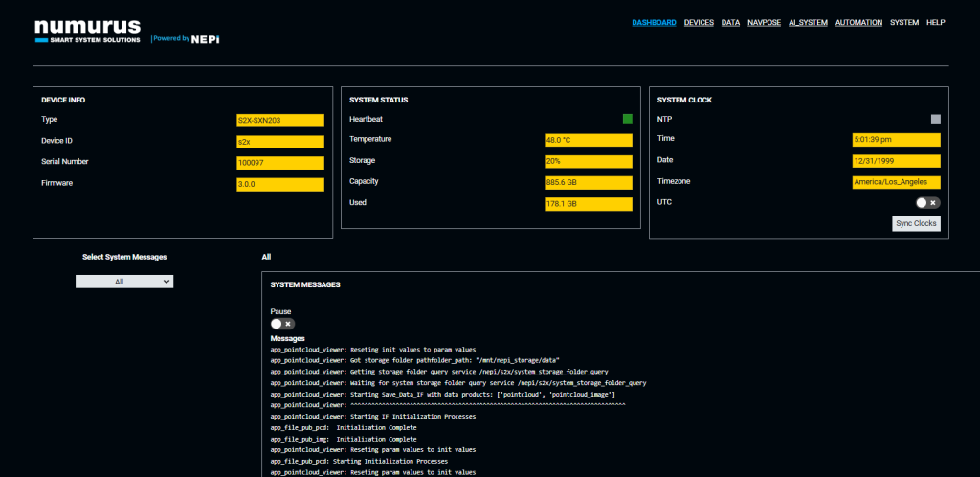Open the Data menu
This screenshot has width=980, height=477.
730,22
